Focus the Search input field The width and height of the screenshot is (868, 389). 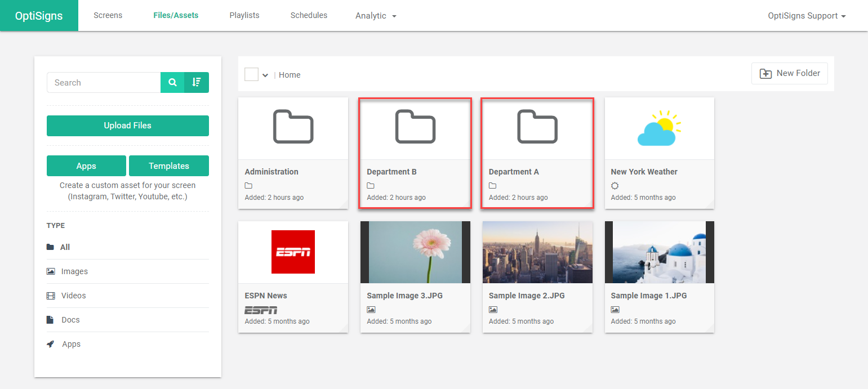[104, 82]
